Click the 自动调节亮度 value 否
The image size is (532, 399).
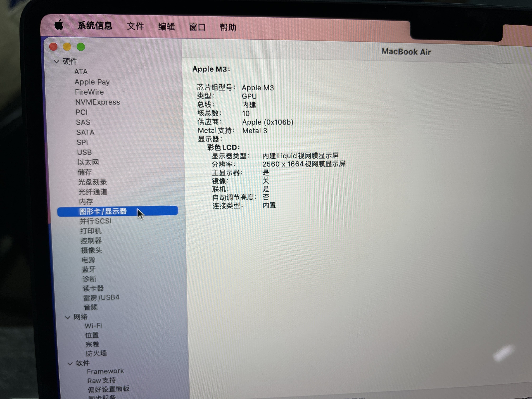266,197
